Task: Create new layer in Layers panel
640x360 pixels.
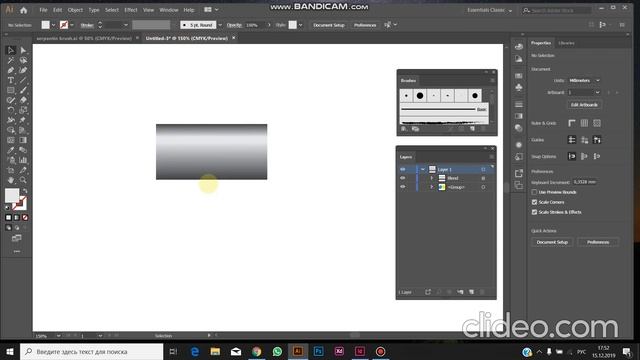Action: (471, 292)
